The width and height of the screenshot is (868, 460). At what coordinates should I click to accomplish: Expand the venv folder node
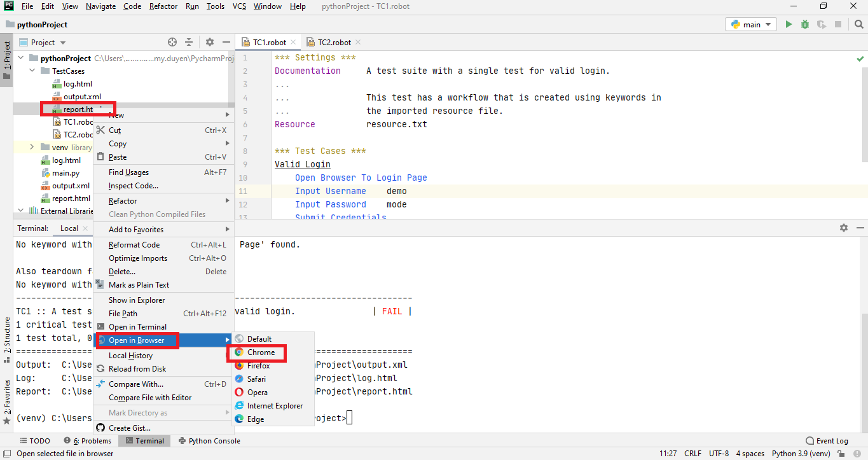coord(32,148)
